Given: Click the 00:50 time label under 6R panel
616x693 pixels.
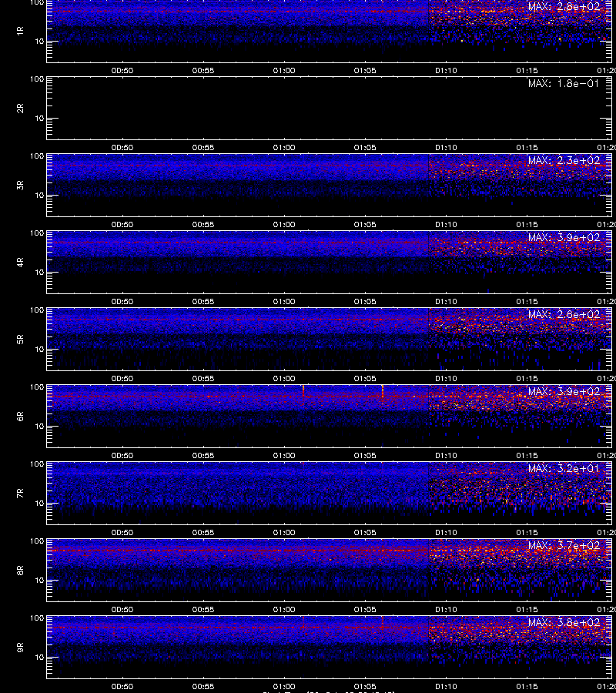Looking at the screenshot, I should tap(122, 456).
